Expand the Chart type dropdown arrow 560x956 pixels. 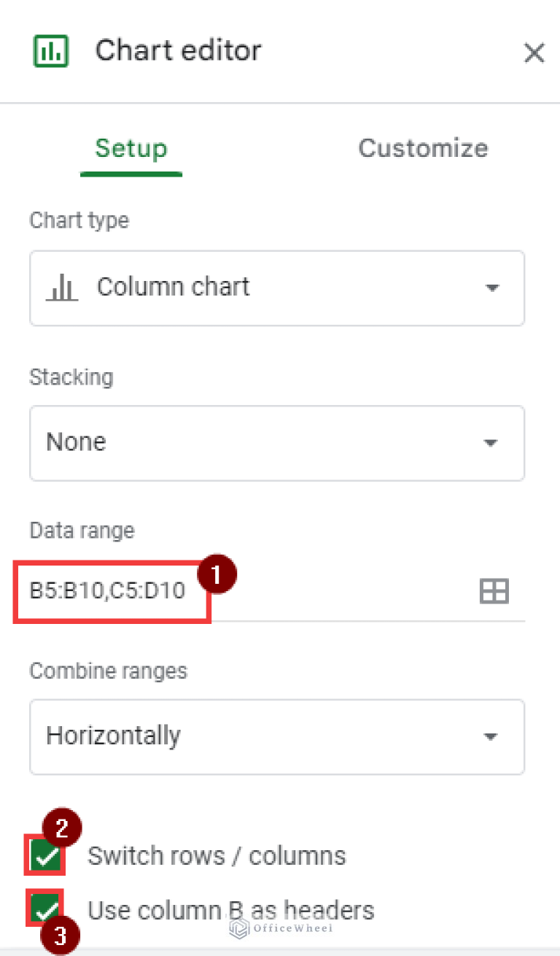[x=493, y=288]
